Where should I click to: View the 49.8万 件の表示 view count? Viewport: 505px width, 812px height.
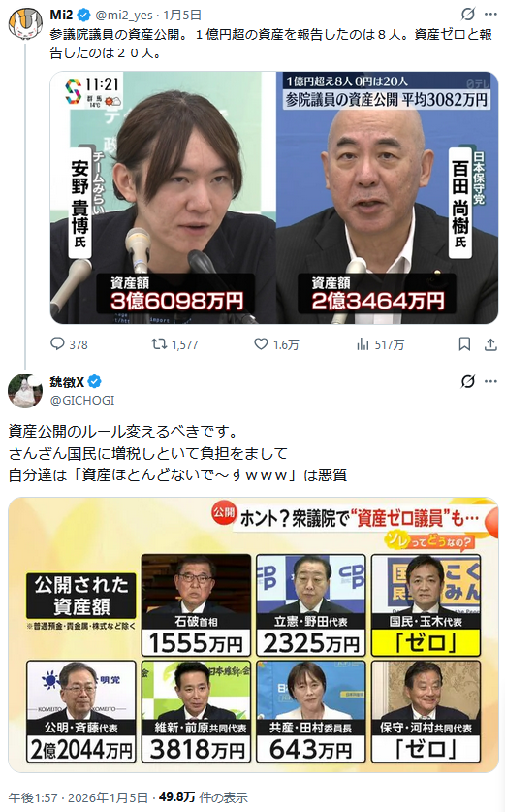point(203,797)
